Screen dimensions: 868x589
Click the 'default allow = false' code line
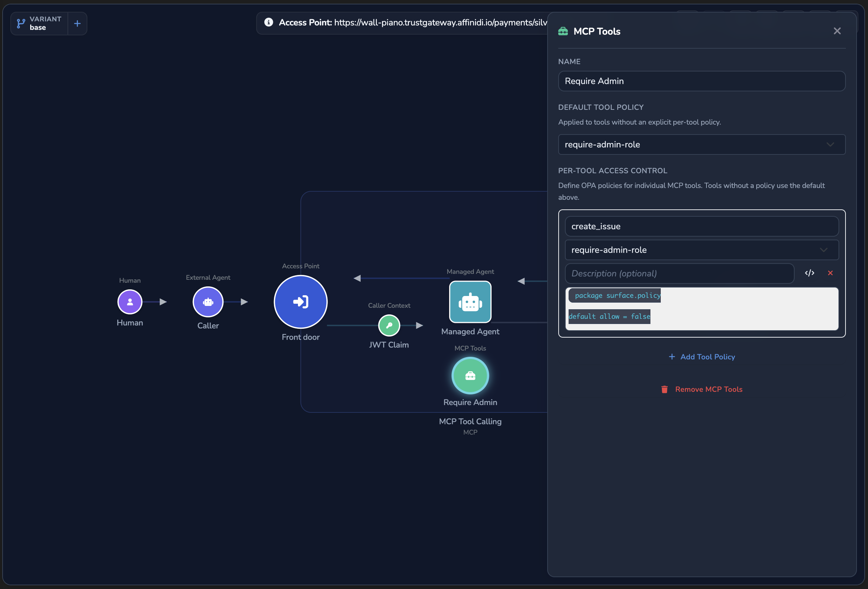pos(609,317)
